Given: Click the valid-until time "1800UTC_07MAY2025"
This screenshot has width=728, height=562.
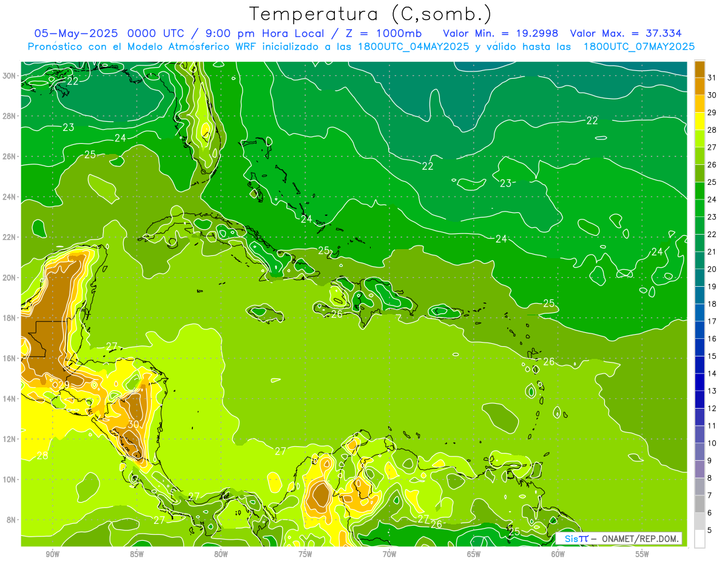Looking at the screenshot, I should [x=639, y=47].
